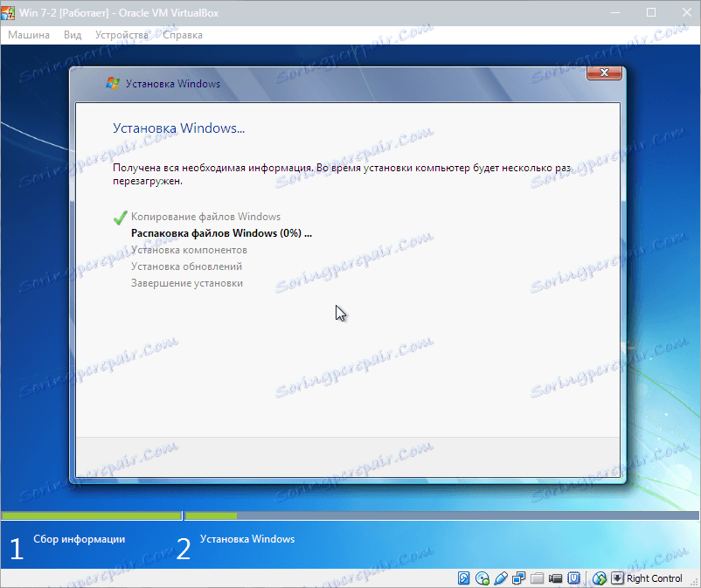Click the network status icon
Image resolution: width=701 pixels, height=588 pixels.
[x=519, y=578]
